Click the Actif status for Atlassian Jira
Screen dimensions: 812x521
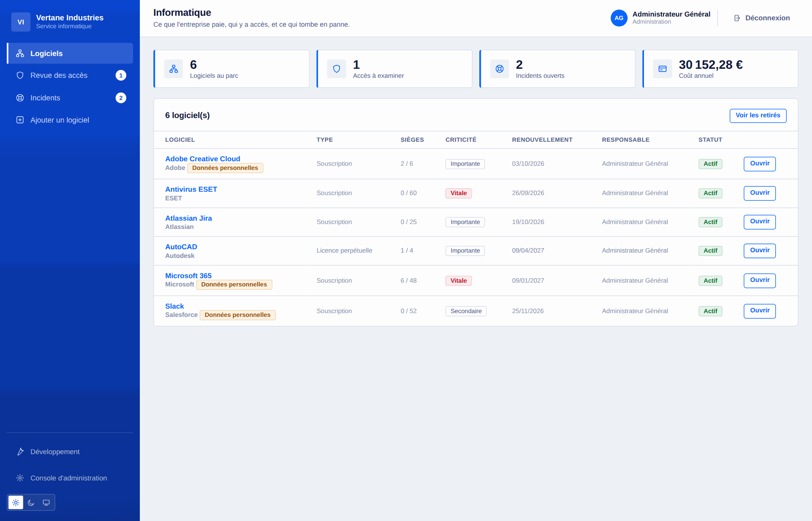710,222
